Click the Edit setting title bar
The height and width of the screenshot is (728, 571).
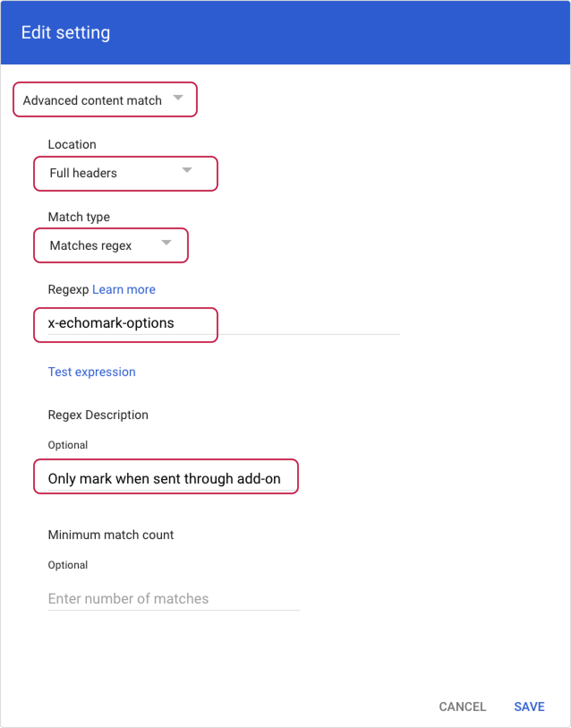(x=66, y=32)
